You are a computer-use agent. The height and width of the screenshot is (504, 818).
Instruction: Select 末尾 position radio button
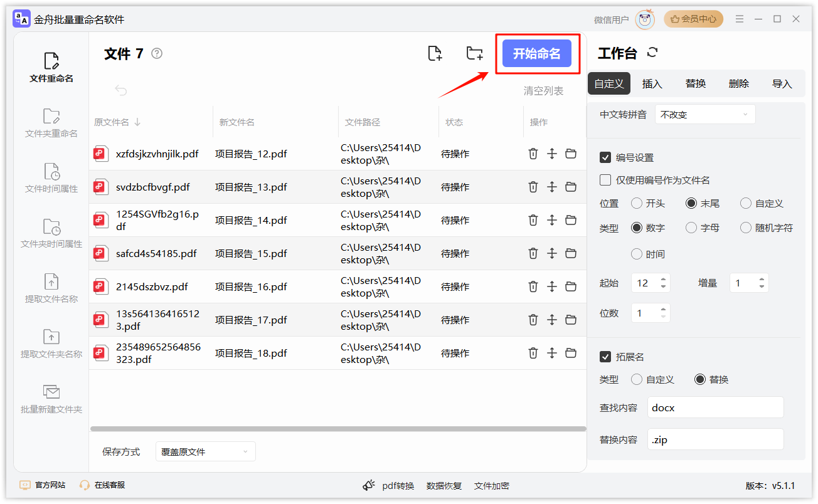coord(691,203)
